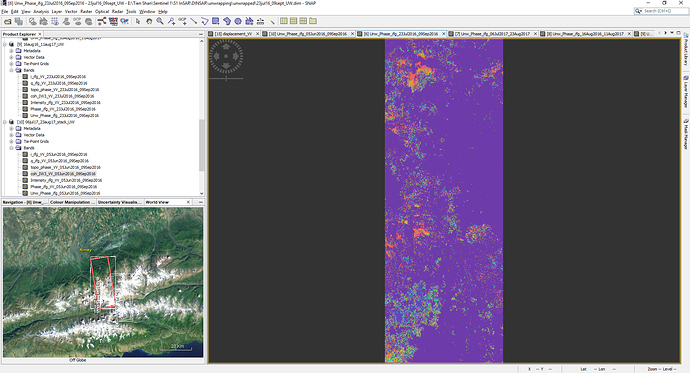Select coh_IW3_VV_05Jun2016_09Sep2016 band
This screenshot has height=373, width=690.
coord(62,174)
